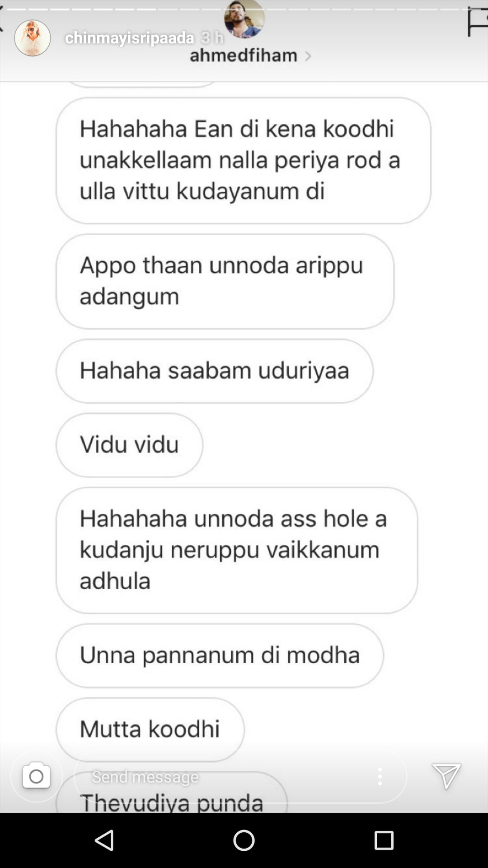Tap the ahmedfiham name label

point(244,55)
